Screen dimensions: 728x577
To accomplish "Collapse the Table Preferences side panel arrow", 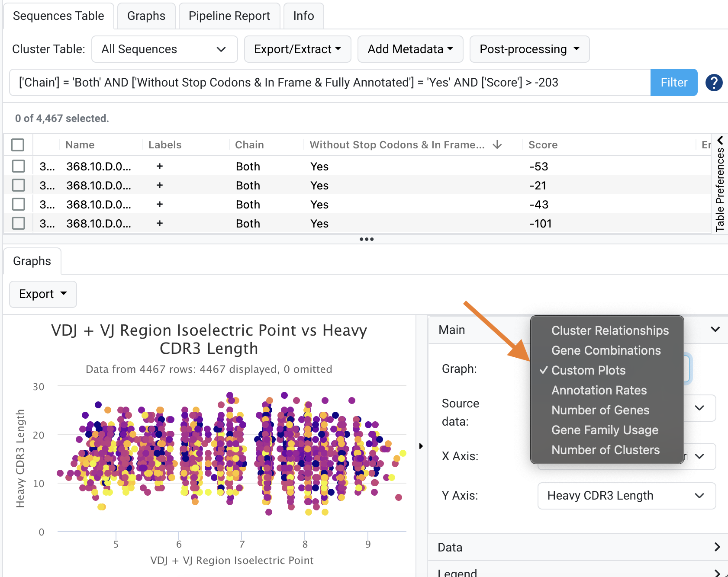I will tap(720, 140).
